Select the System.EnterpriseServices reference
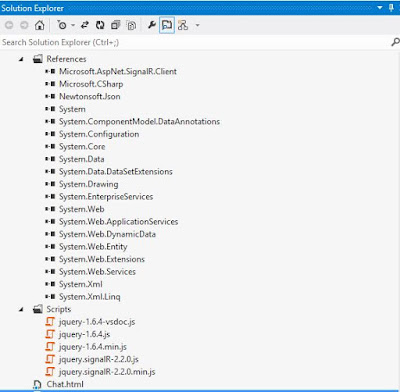This screenshot has width=400, height=392. click(106, 197)
